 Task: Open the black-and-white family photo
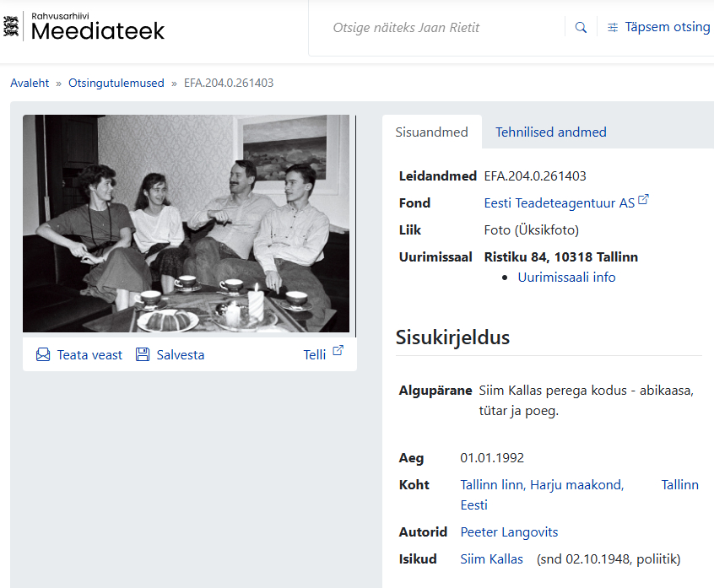[186, 224]
